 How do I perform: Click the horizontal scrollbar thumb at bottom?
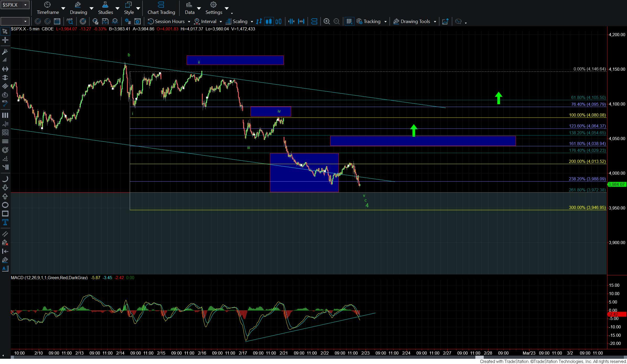pos(479,357)
